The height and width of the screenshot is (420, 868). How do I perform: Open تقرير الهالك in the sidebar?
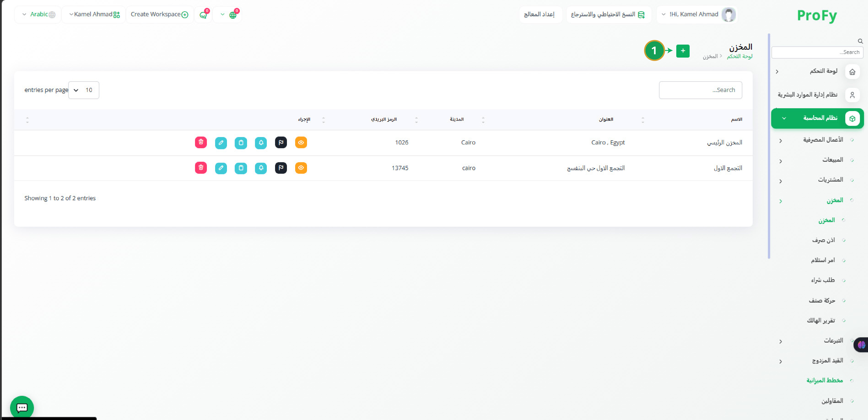[821, 320]
